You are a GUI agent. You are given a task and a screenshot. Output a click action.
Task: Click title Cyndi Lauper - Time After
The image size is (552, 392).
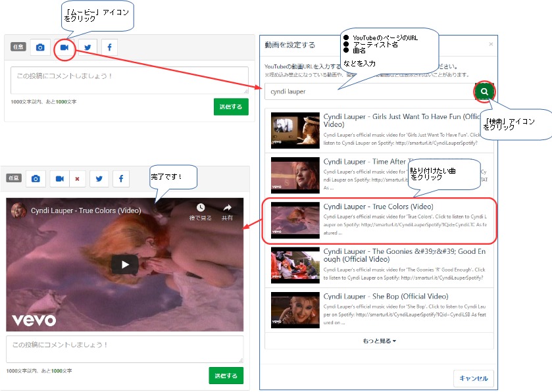point(364,162)
